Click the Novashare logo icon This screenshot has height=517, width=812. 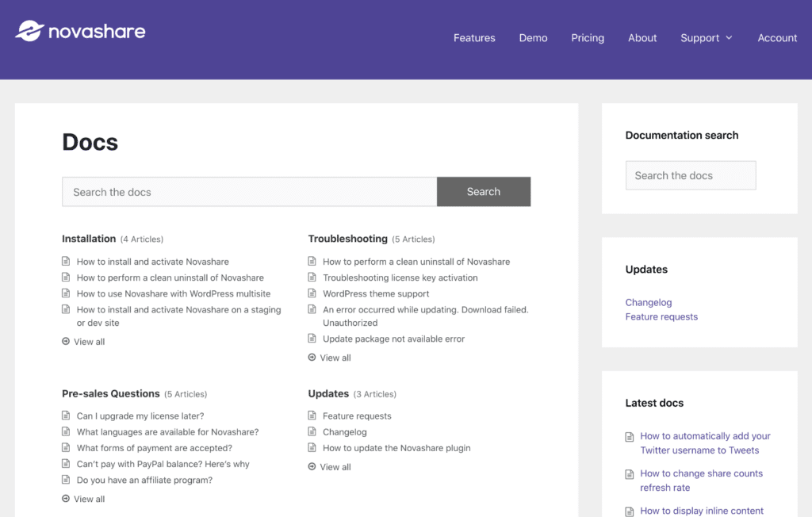point(29,32)
